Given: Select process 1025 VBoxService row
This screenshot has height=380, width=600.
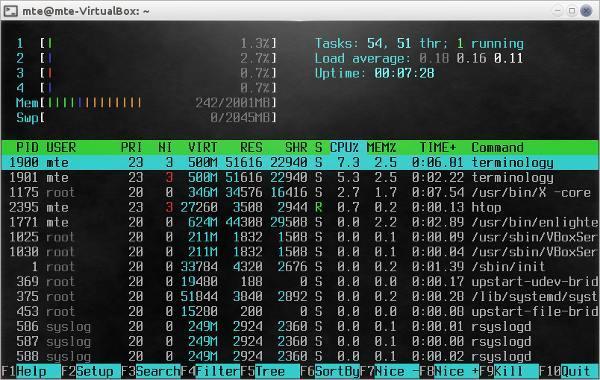Looking at the screenshot, I should (300, 237).
